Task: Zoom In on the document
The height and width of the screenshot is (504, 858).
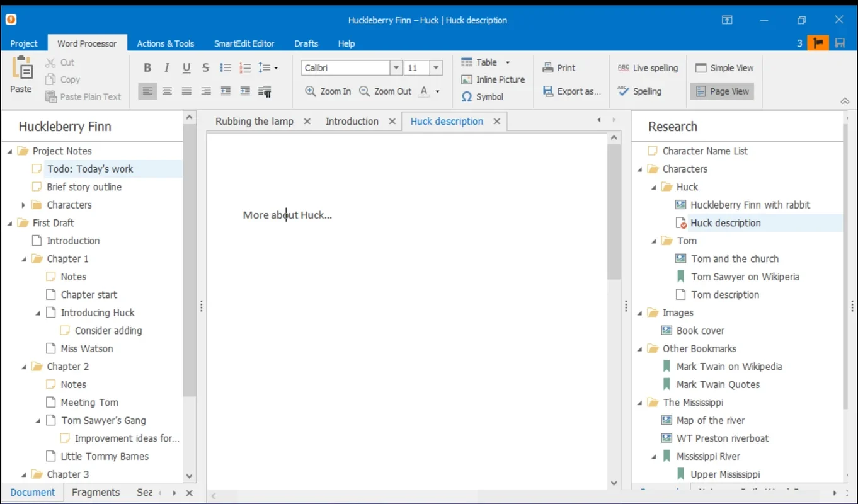Action: (x=328, y=91)
